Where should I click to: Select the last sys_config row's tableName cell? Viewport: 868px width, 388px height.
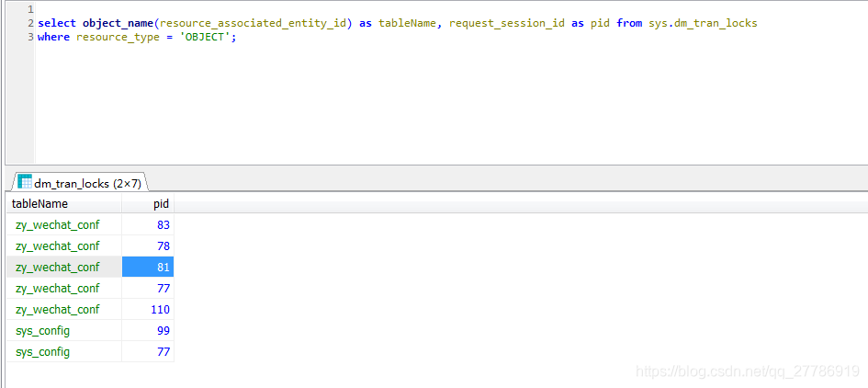(64, 352)
